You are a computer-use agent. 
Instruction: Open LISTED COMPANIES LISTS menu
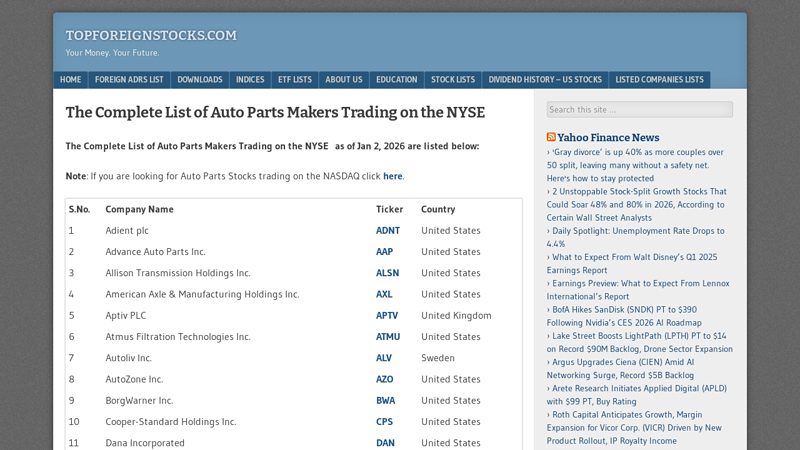659,80
